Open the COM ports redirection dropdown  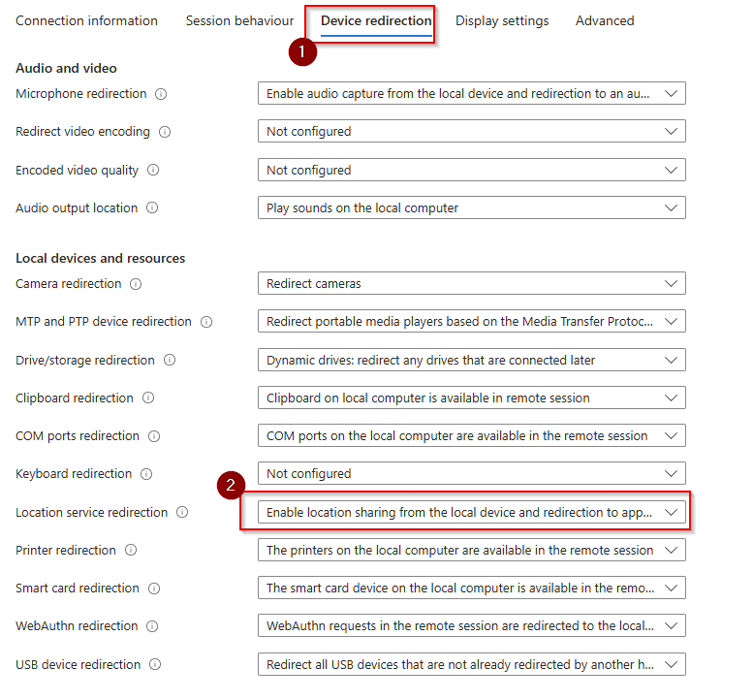pos(471,436)
